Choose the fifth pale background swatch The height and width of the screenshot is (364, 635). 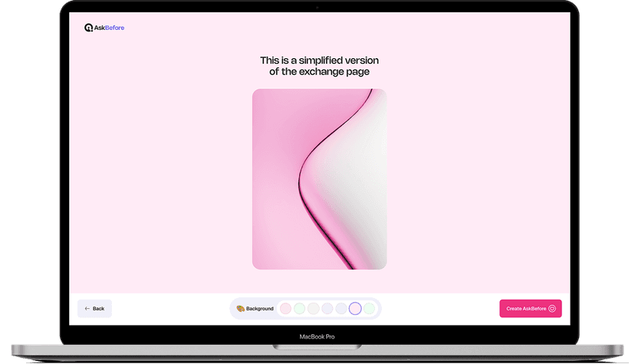pos(341,309)
